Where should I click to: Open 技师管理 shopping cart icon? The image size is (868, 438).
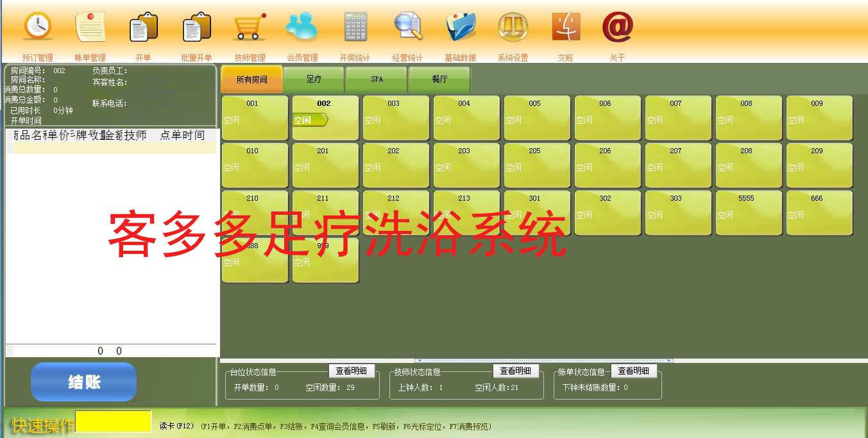click(250, 27)
